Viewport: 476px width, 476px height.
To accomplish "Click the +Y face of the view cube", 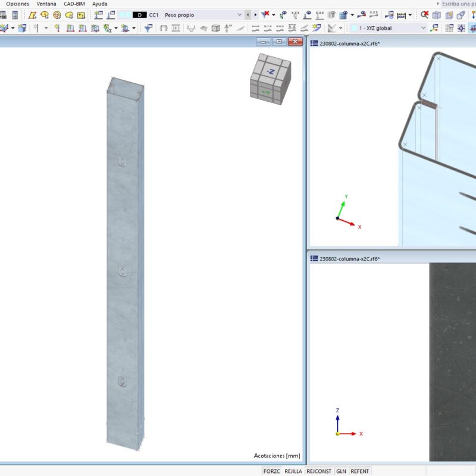I will click(266, 92).
